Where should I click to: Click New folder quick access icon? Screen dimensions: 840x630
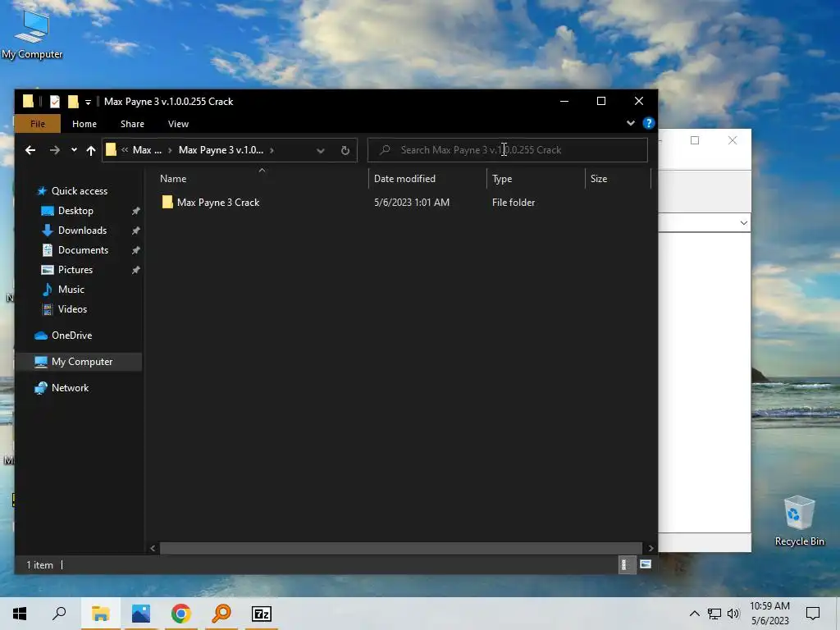pyautogui.click(x=73, y=101)
